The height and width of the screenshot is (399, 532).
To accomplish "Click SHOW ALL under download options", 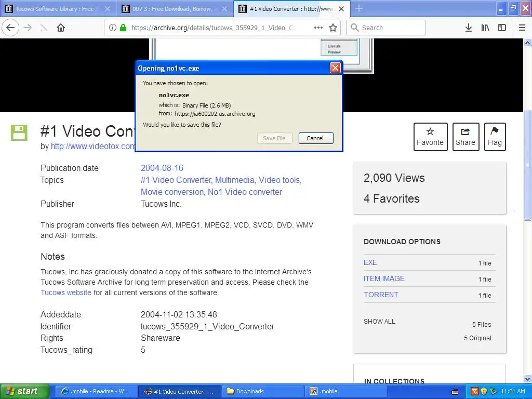I will tap(379, 321).
